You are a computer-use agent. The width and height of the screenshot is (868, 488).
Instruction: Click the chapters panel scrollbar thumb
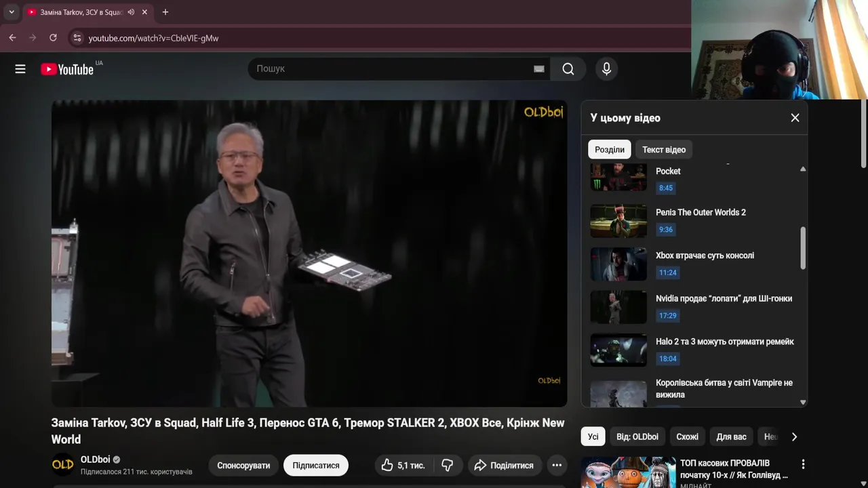803,247
